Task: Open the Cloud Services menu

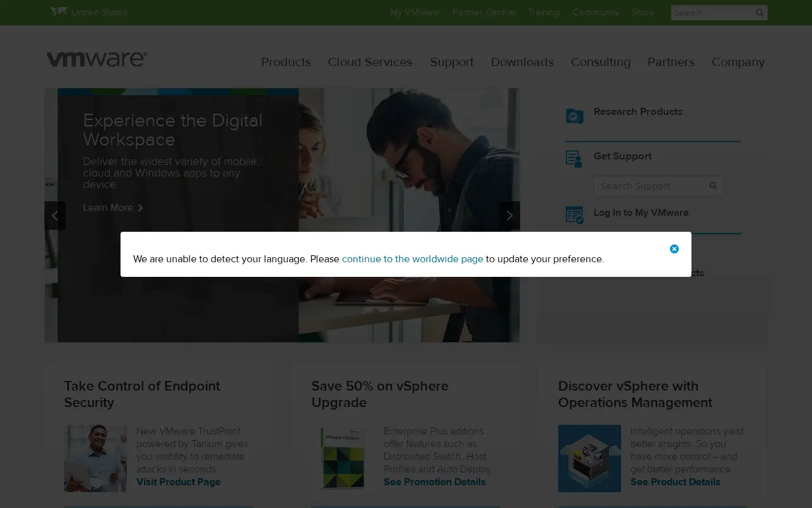Action: click(370, 62)
